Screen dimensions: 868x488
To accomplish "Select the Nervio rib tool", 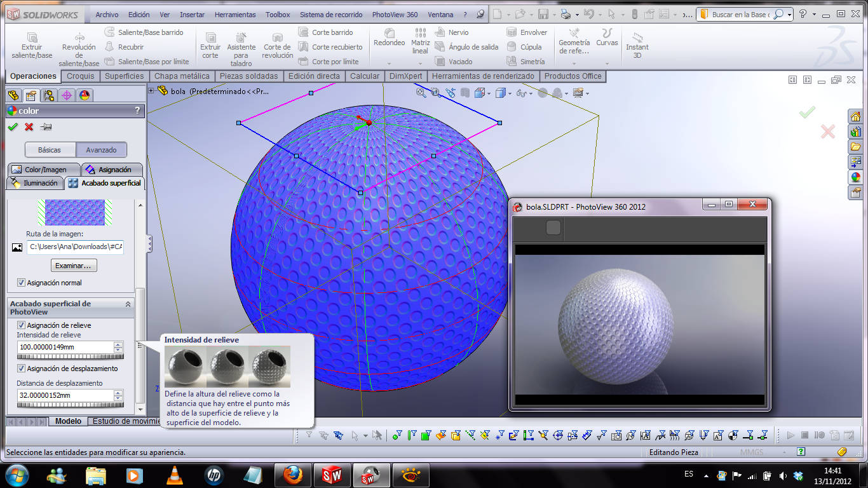I will (x=452, y=32).
